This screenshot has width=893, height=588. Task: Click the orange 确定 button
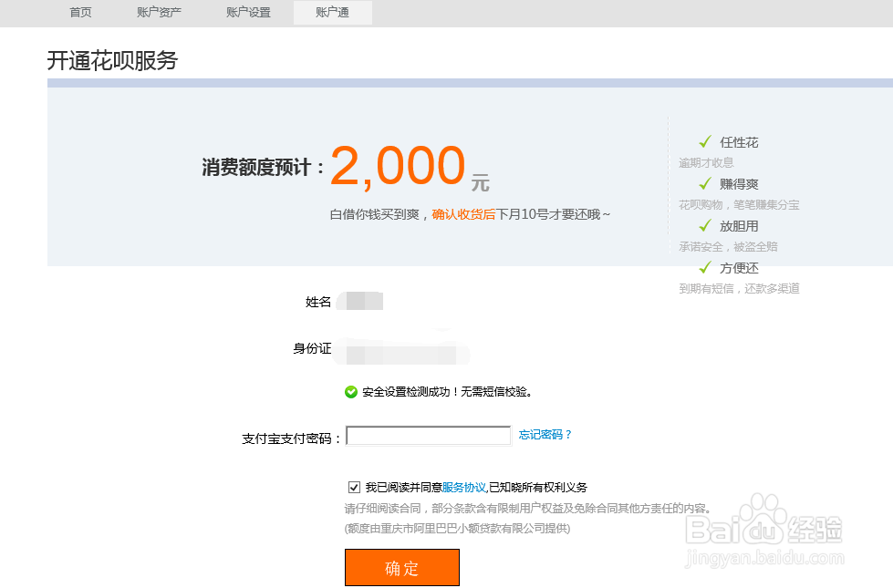point(402,568)
